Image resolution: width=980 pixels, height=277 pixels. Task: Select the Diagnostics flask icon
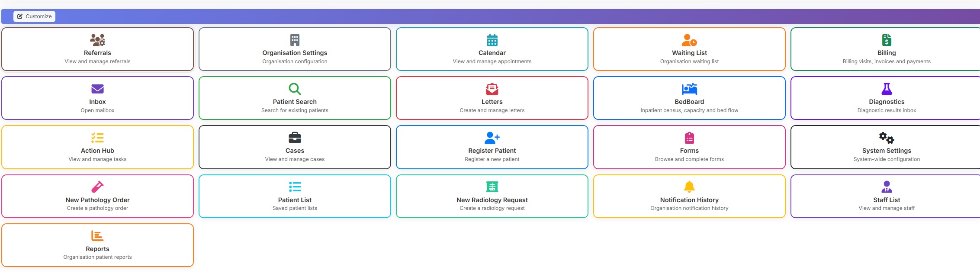click(x=887, y=89)
